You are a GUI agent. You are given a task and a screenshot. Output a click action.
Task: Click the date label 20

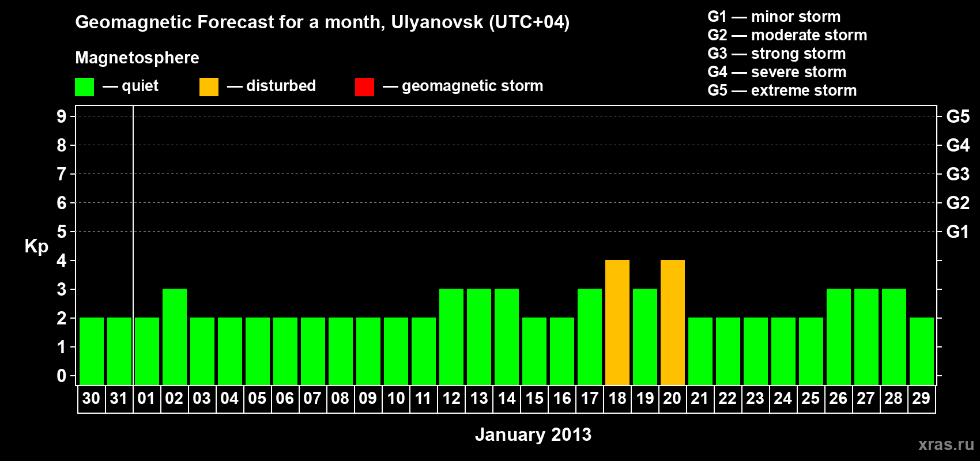point(673,399)
